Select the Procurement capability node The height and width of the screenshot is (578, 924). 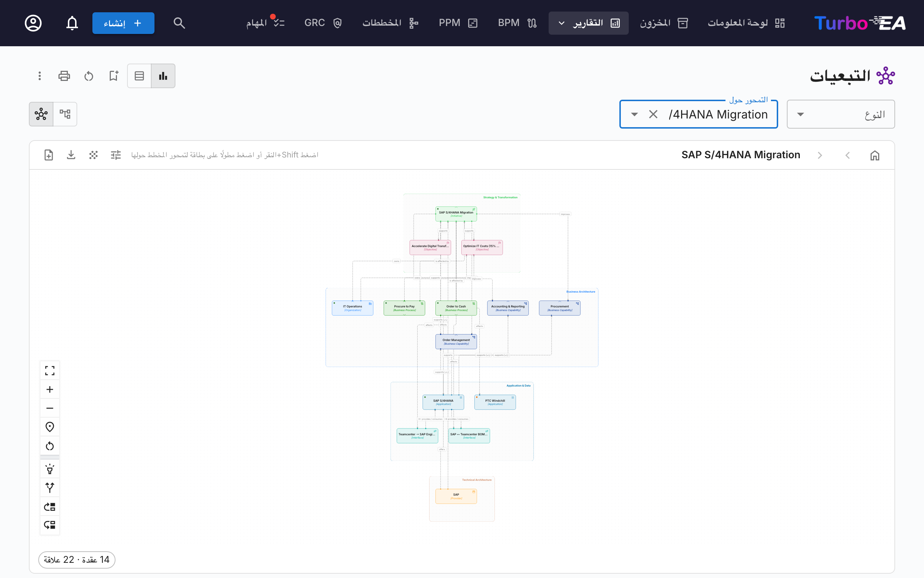click(x=560, y=308)
